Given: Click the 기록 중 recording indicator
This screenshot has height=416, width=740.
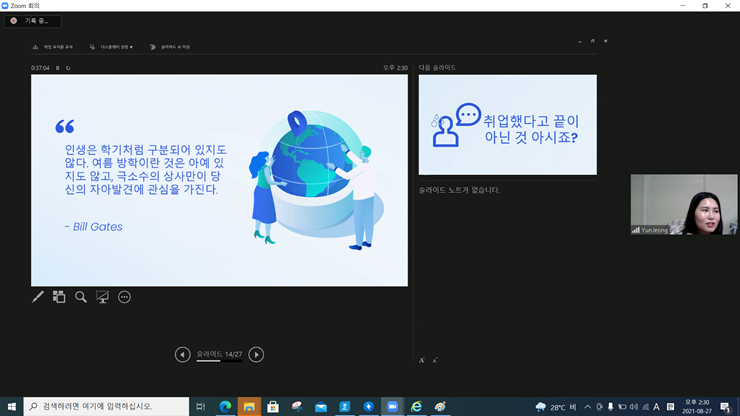Looking at the screenshot, I should 32,21.
